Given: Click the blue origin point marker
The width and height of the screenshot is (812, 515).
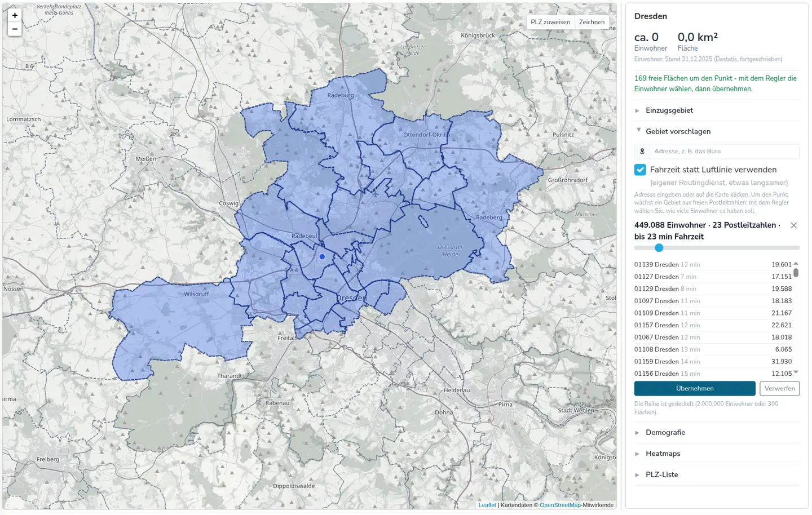Looking at the screenshot, I should 322,256.
